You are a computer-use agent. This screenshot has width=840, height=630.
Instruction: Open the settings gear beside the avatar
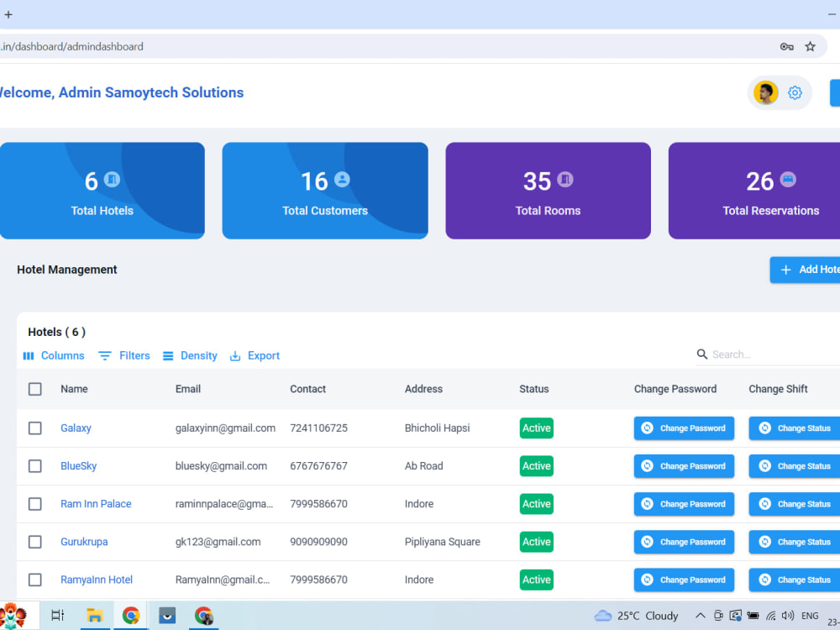pos(795,92)
